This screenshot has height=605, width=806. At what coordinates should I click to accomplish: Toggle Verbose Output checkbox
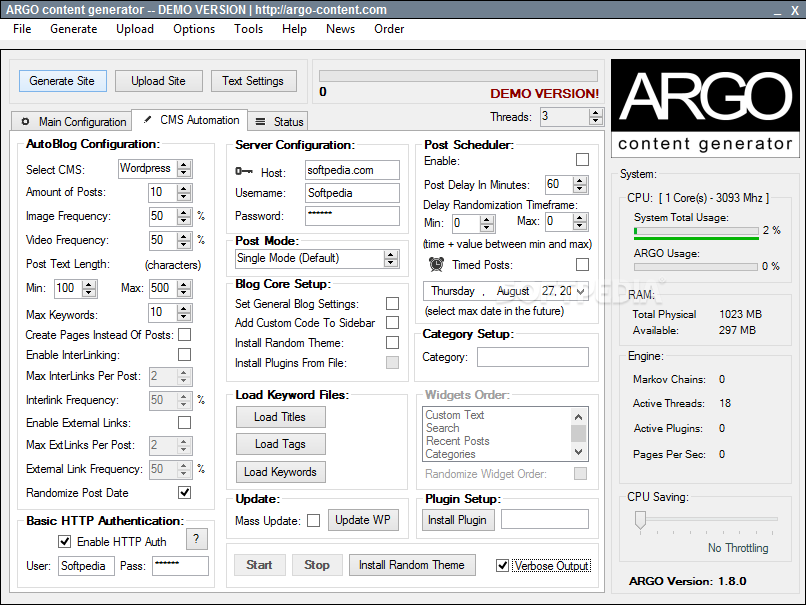click(502, 565)
